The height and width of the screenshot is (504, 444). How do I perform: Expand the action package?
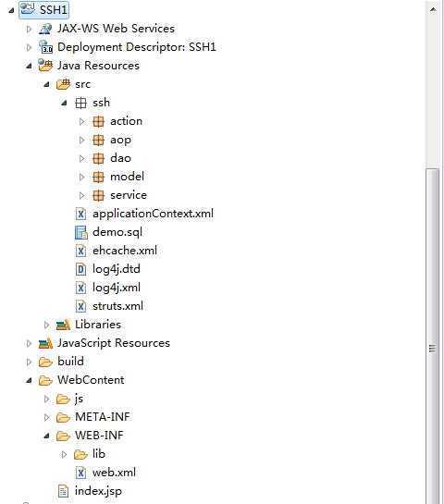[82, 121]
